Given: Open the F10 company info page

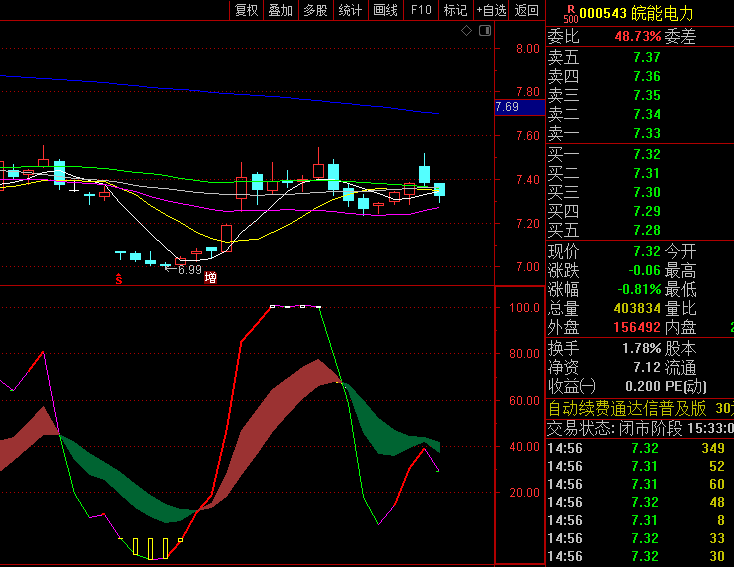Looking at the screenshot, I should pos(420,10).
